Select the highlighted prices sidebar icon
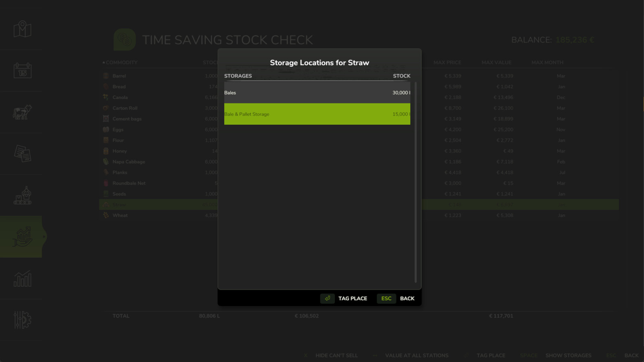Screen dimensions: 644x362 (22, 237)
